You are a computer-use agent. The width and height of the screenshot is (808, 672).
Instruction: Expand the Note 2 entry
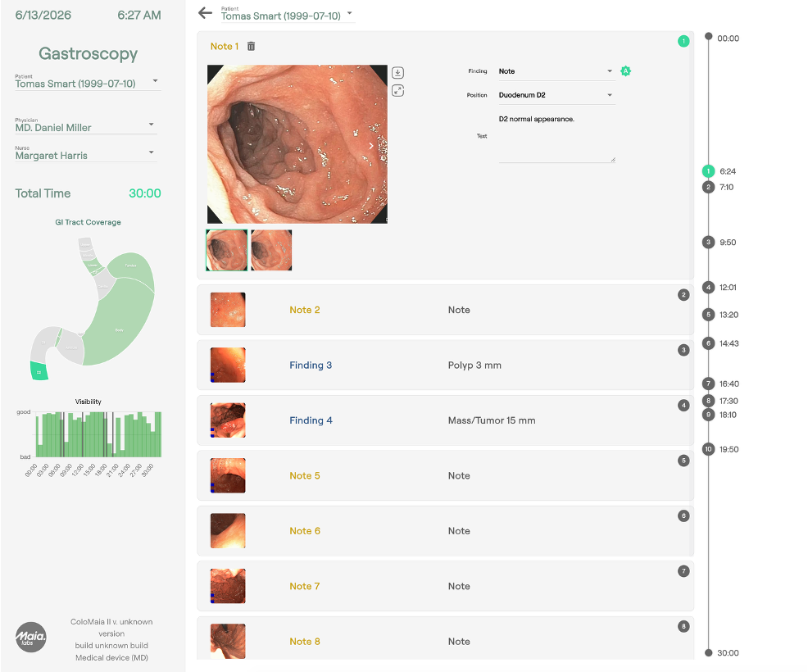(x=445, y=310)
